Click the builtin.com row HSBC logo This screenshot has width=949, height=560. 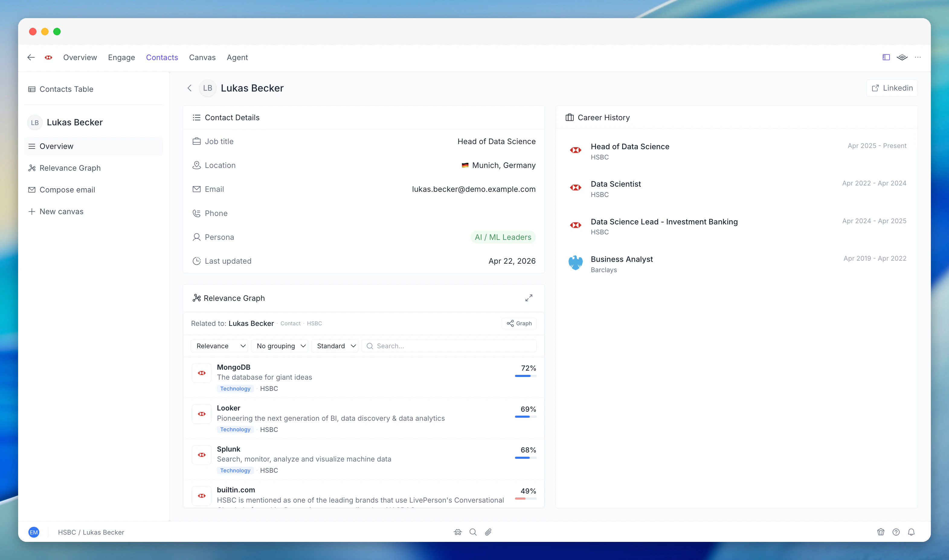click(x=201, y=496)
